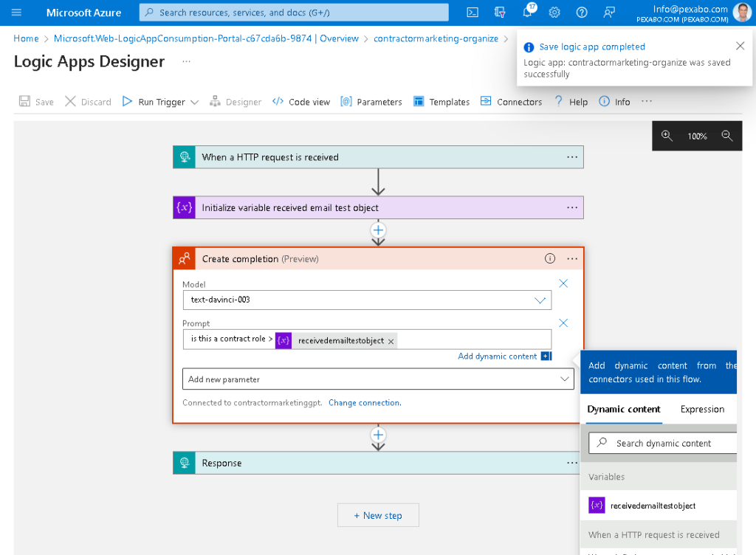Screen dimensions: 756x555
Task: Select receivedemailtestobject under Variables
Action: point(658,506)
